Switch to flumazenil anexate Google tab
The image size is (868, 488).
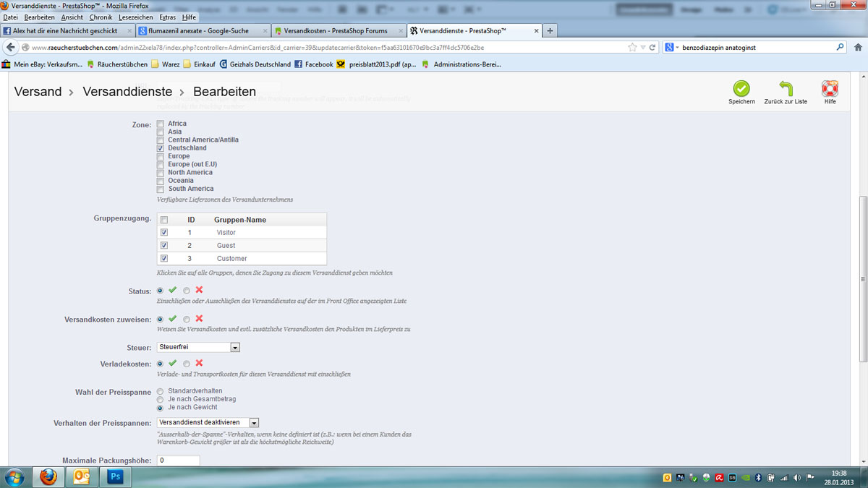[x=203, y=31]
